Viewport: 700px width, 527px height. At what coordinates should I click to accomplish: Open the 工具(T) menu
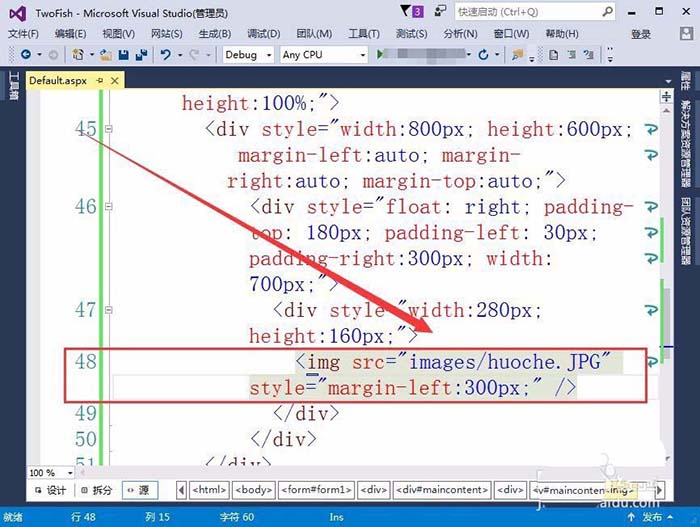coord(364,34)
